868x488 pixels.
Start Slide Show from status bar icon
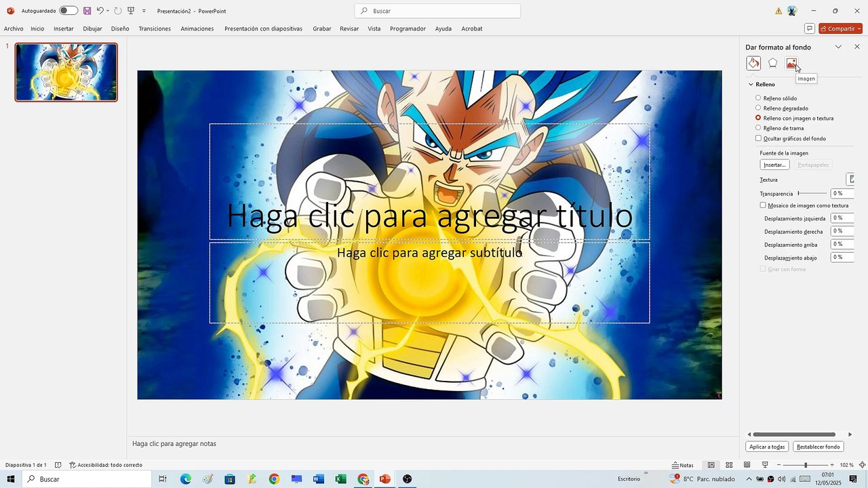pos(765,465)
